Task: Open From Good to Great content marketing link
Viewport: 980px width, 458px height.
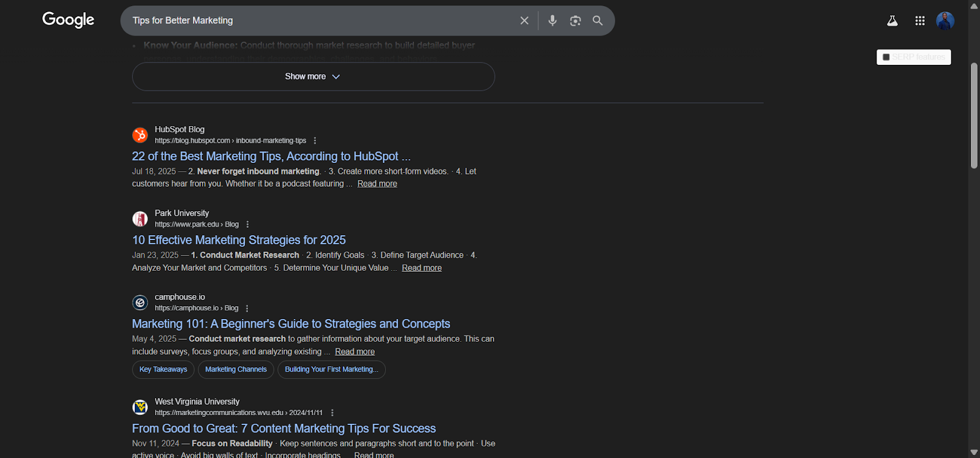Action: pyautogui.click(x=284, y=429)
